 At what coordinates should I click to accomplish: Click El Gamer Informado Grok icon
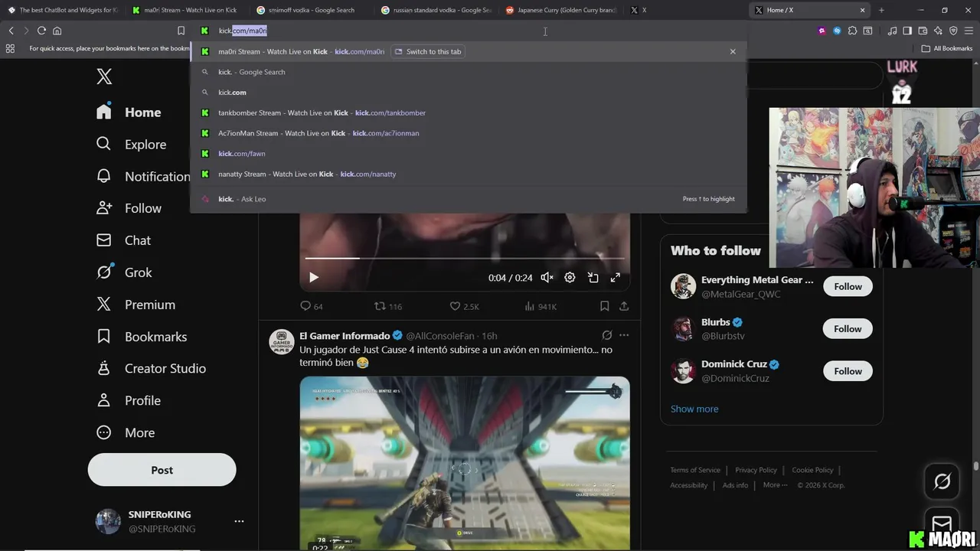(x=607, y=335)
